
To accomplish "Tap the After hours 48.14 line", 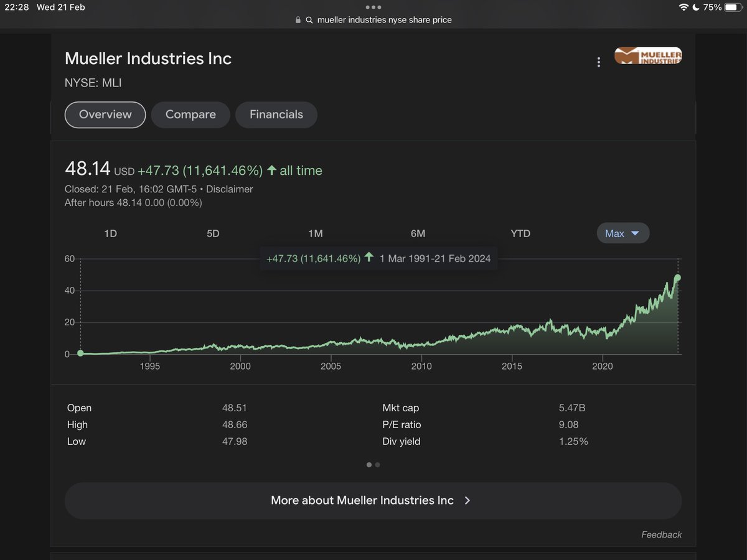I will (x=133, y=203).
